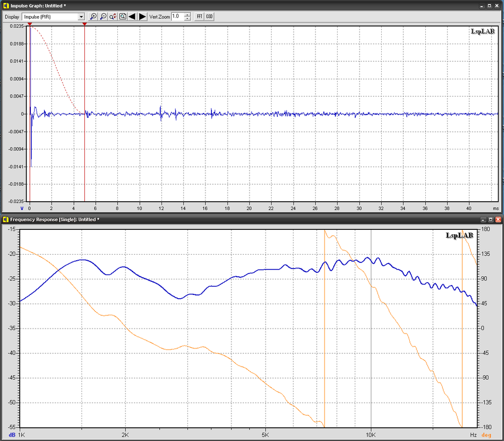Click the zoom in magnifier icon
The width and height of the screenshot is (504, 441).
click(x=93, y=17)
